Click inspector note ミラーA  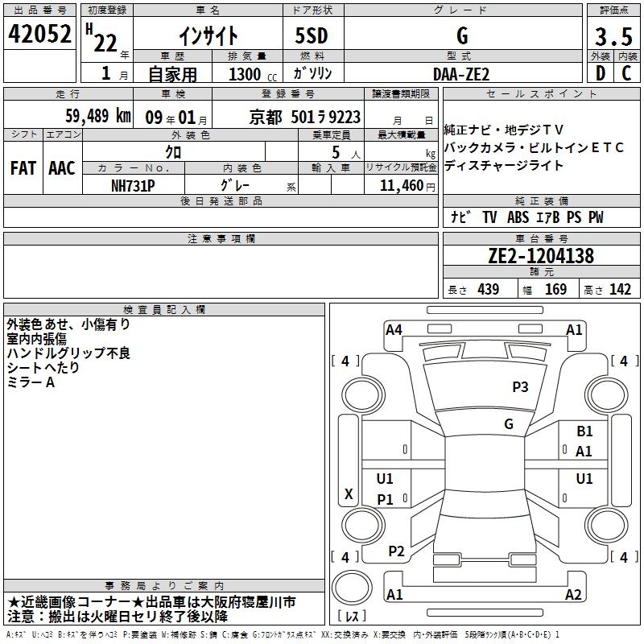[31, 382]
